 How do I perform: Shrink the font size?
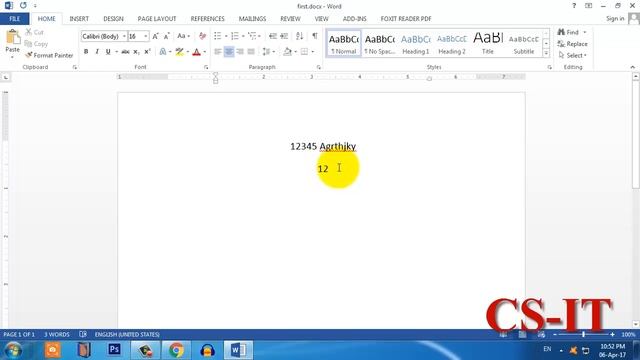[x=167, y=36]
